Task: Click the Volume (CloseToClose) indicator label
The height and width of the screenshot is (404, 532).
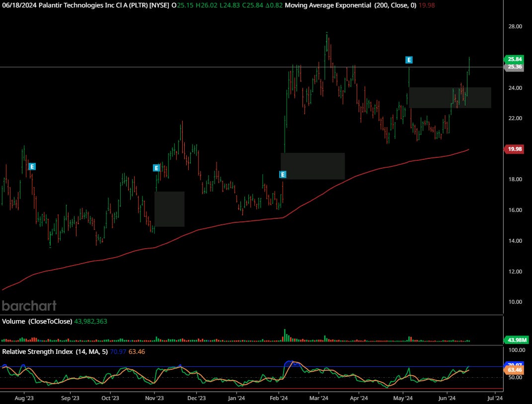Action: point(37,321)
